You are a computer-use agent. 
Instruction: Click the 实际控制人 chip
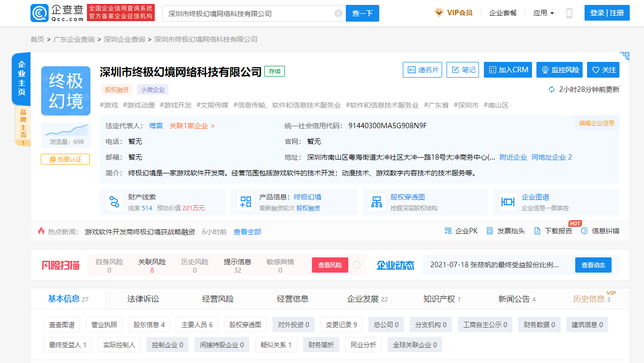(x=119, y=345)
